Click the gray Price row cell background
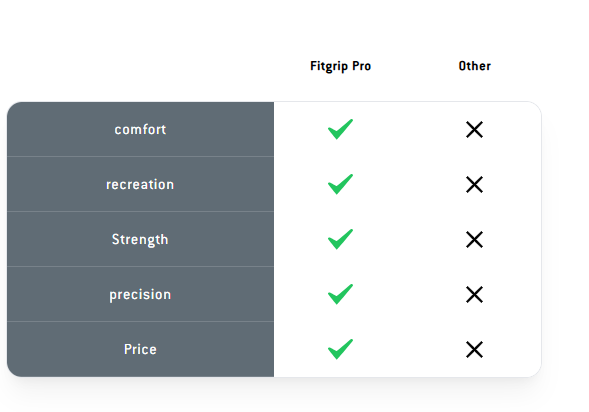Image resolution: width=589 pixels, height=412 pixels. pos(140,349)
